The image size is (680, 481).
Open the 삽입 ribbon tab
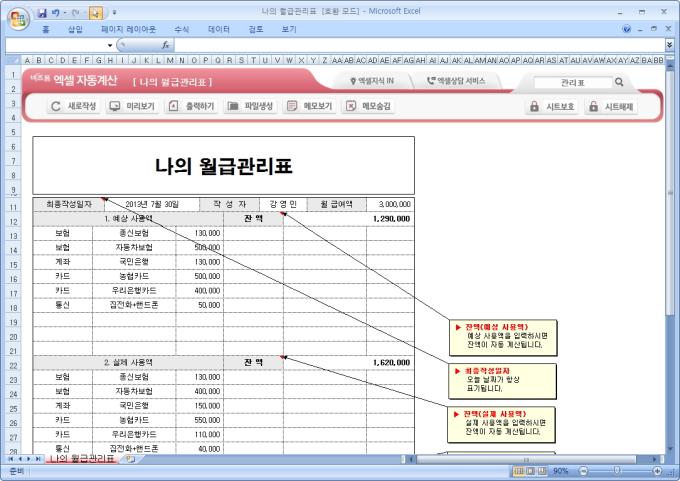coord(75,29)
